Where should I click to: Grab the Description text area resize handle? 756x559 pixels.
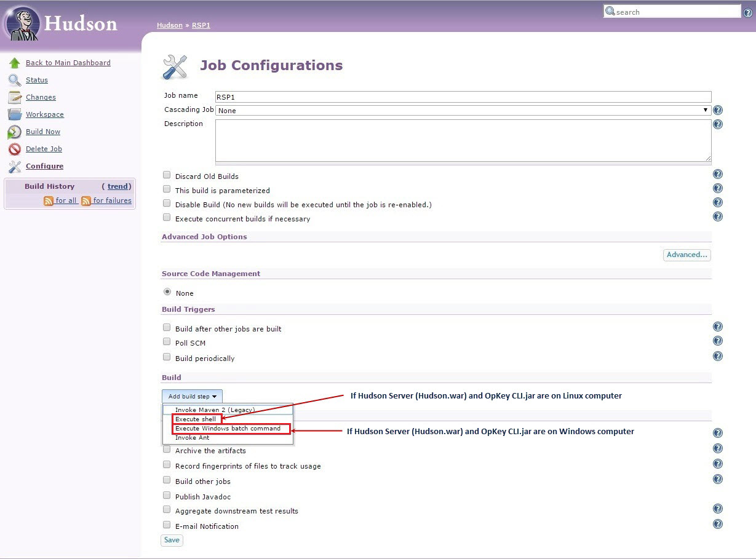click(x=708, y=158)
